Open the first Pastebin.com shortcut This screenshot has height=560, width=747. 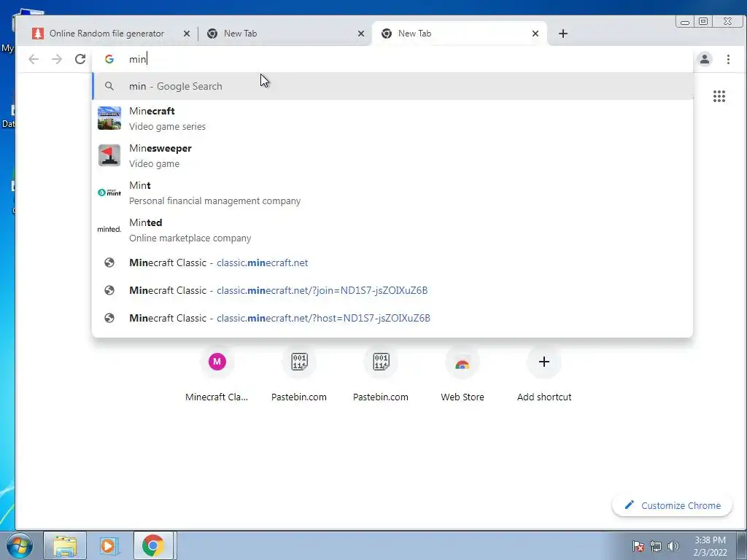pos(298,376)
